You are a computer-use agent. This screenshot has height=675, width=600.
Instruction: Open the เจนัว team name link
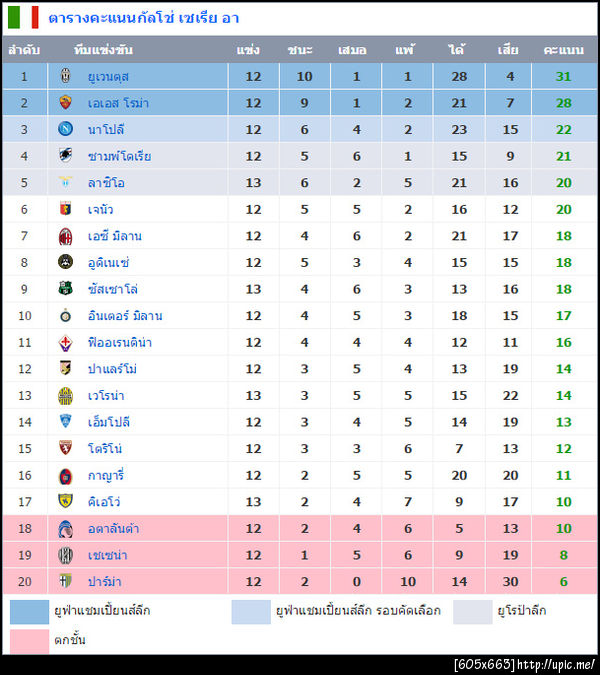101,209
